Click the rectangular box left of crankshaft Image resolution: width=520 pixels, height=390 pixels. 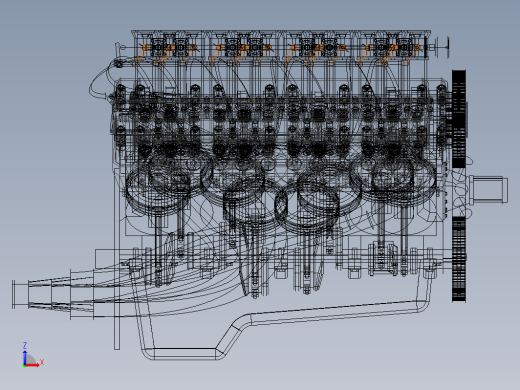tap(105, 259)
